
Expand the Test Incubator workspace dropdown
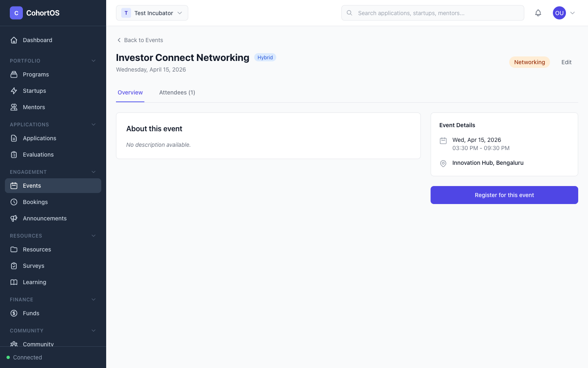[x=180, y=13]
